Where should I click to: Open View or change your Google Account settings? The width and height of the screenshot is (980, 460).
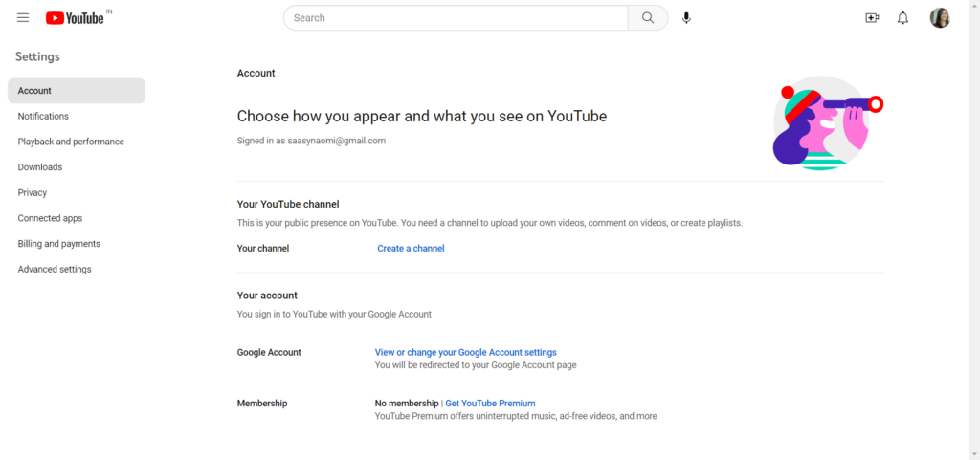point(466,353)
